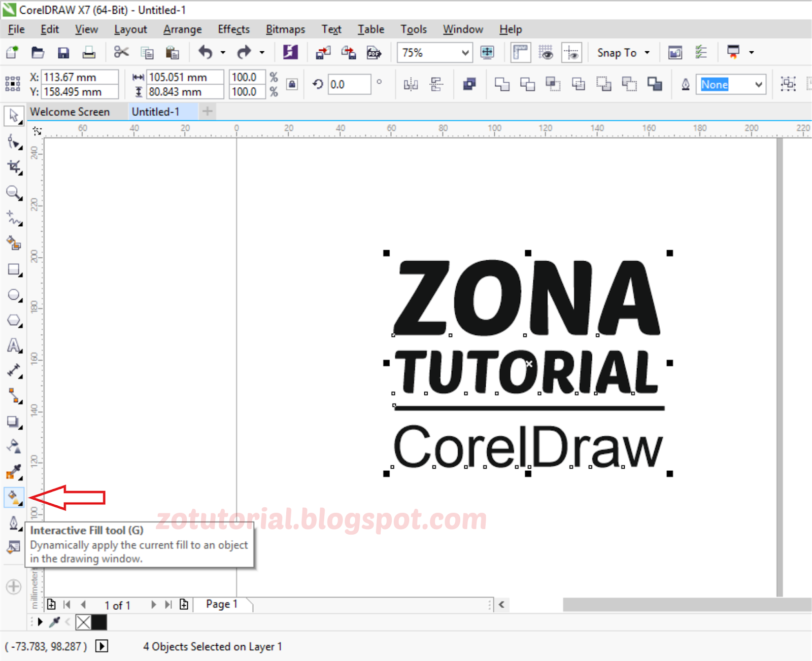Image resolution: width=812 pixels, height=661 pixels.
Task: Select the Ellipse tool
Action: tap(14, 295)
